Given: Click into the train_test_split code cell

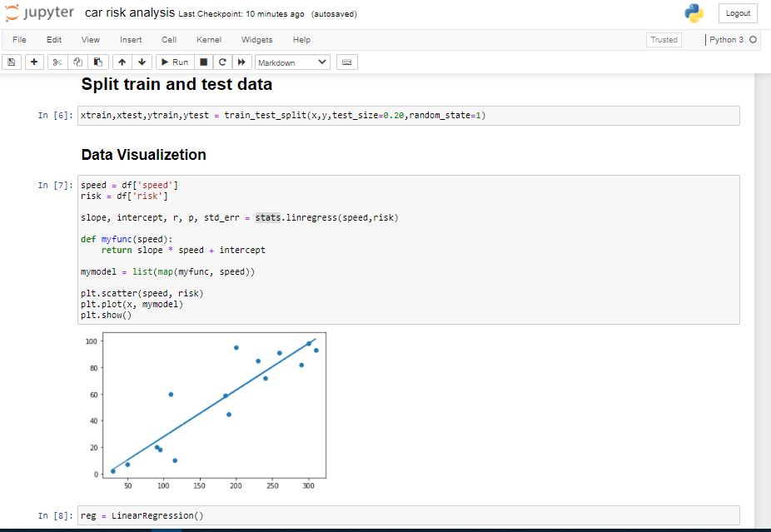Looking at the screenshot, I should pyautogui.click(x=408, y=116).
